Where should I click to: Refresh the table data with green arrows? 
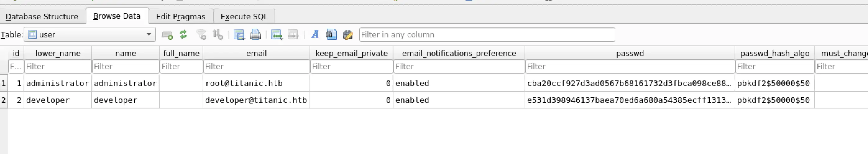pos(183,34)
